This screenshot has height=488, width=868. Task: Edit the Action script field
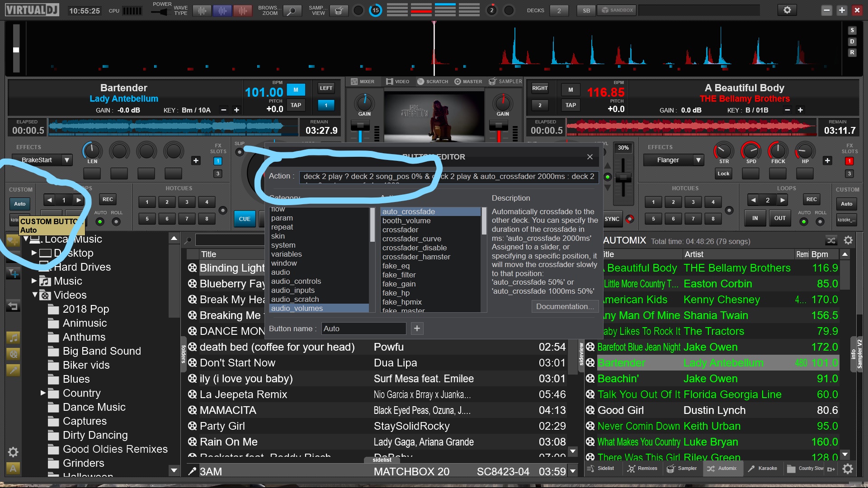coord(448,177)
